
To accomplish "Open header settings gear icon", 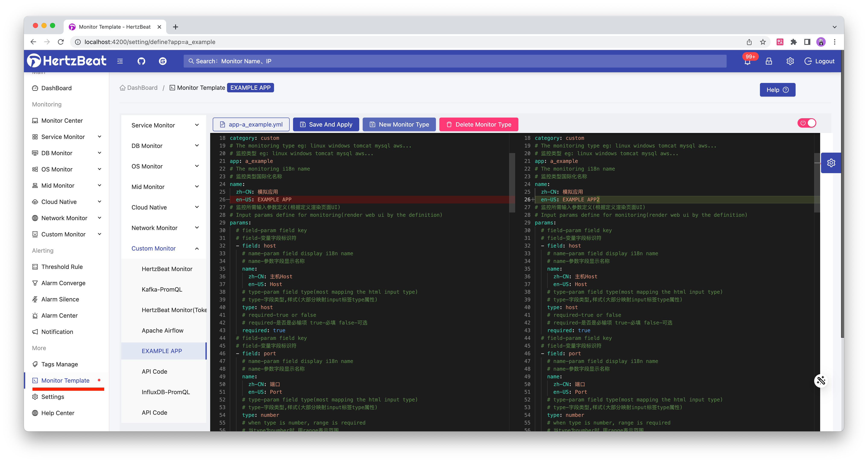I will 790,61.
